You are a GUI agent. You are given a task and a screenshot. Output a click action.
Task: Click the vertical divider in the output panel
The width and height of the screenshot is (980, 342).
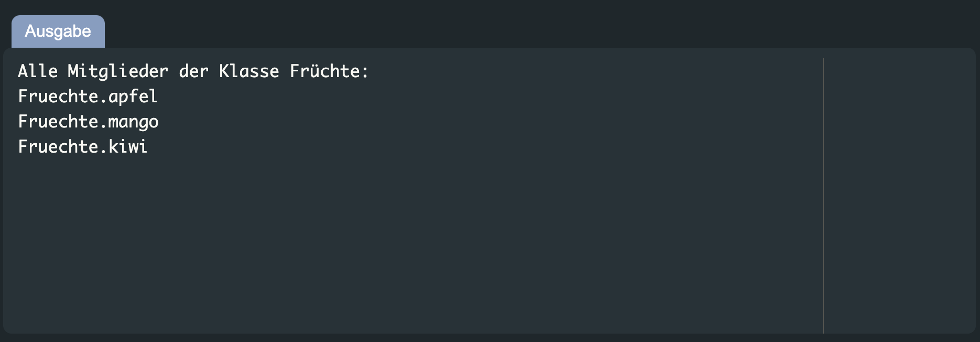pyautogui.click(x=824, y=194)
